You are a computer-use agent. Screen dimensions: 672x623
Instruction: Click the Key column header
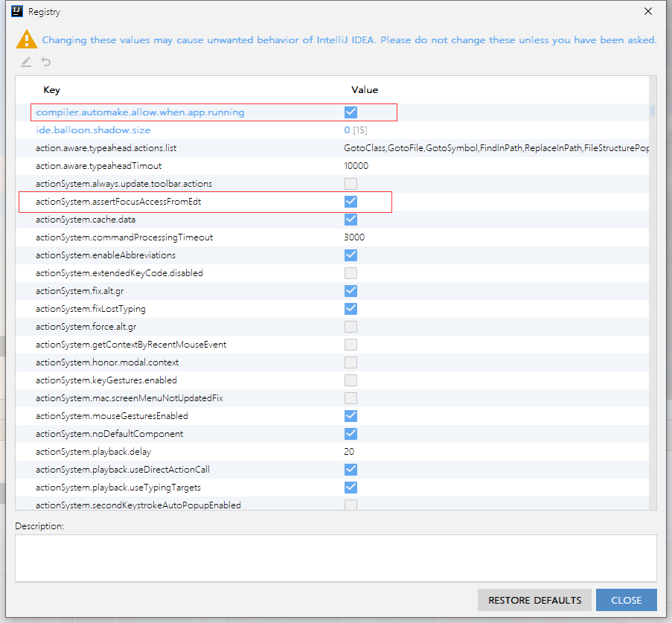(x=51, y=89)
